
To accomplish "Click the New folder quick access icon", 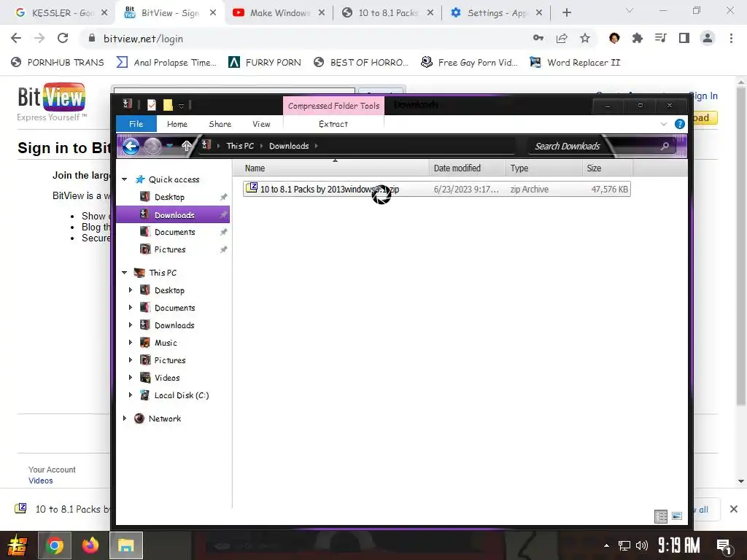I will pyautogui.click(x=168, y=105).
